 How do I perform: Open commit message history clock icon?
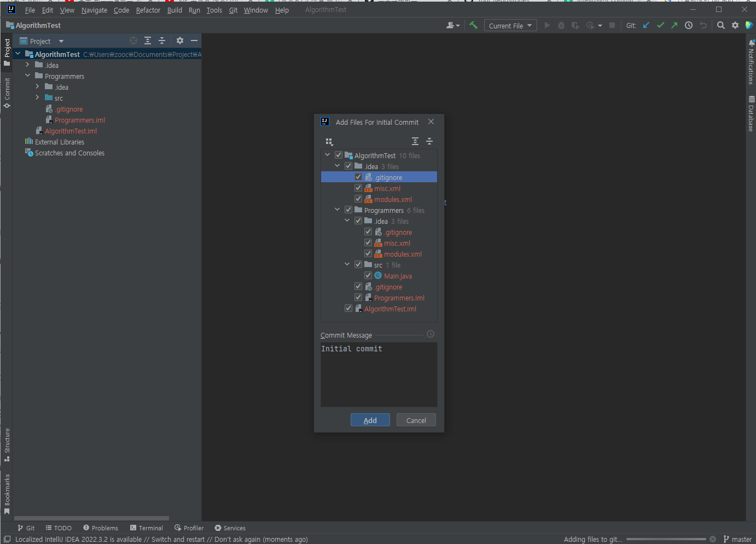coord(431,334)
